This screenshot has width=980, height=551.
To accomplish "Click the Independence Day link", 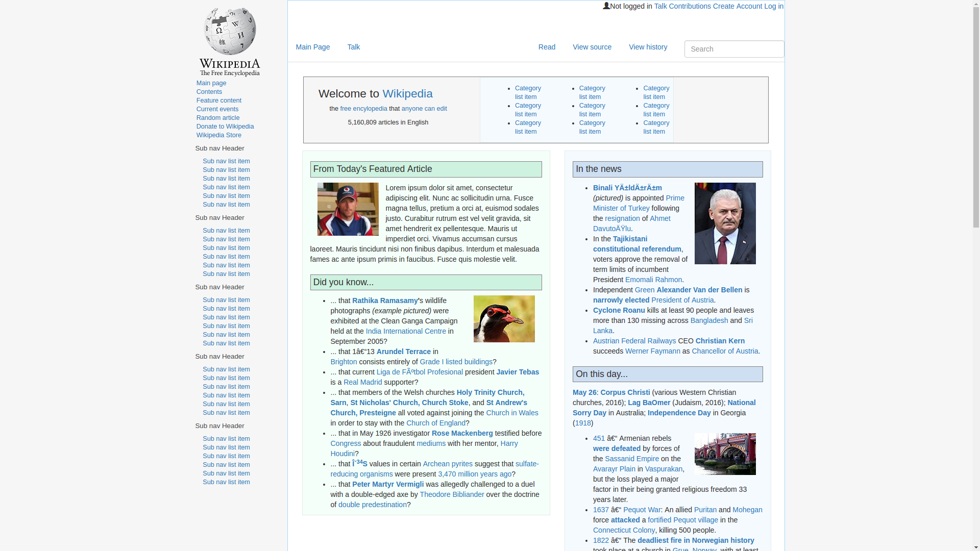I will coord(679,413).
